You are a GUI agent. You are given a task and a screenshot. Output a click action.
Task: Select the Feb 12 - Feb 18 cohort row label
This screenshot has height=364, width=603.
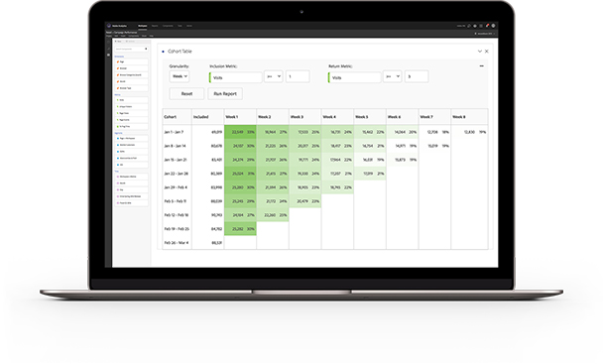(x=177, y=215)
